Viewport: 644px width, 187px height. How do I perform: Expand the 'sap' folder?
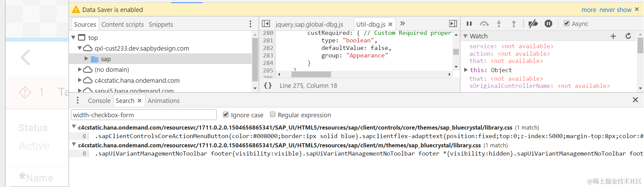86,59
